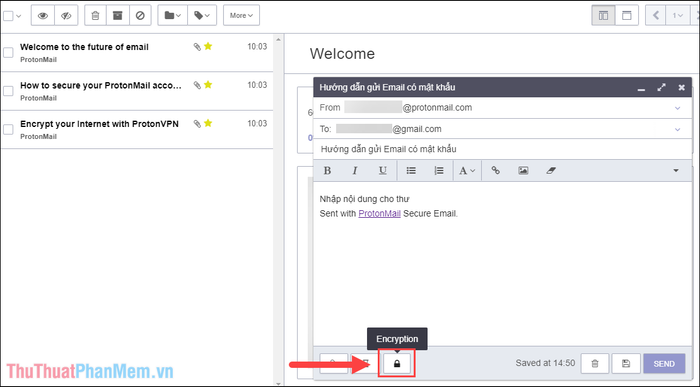
Task: Click the Encryption lock button
Action: click(x=397, y=363)
